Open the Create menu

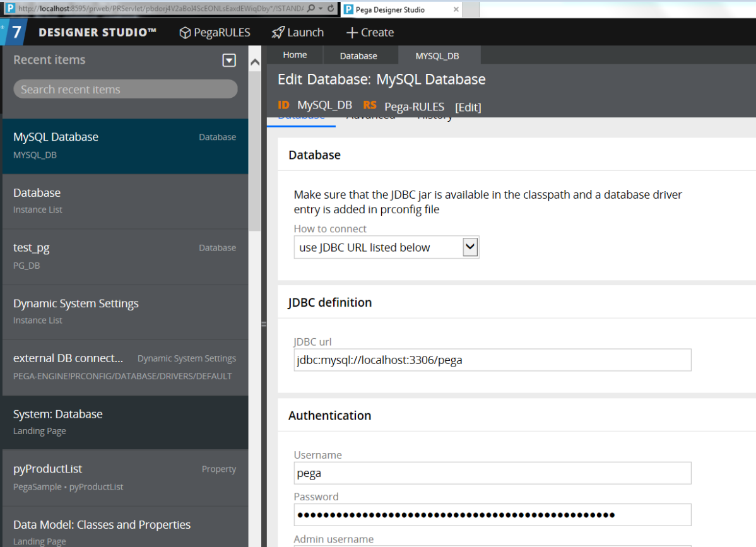coord(370,32)
